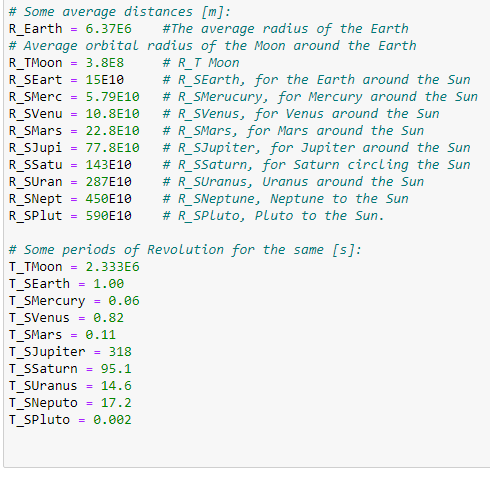This screenshot has height=478, width=490.
Task: Click the '# R_T Moon' comment
Action: tap(201, 63)
